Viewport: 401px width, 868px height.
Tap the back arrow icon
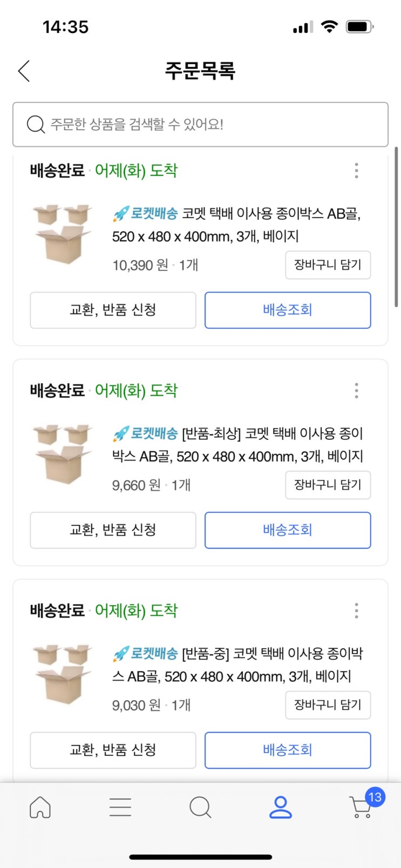click(24, 71)
